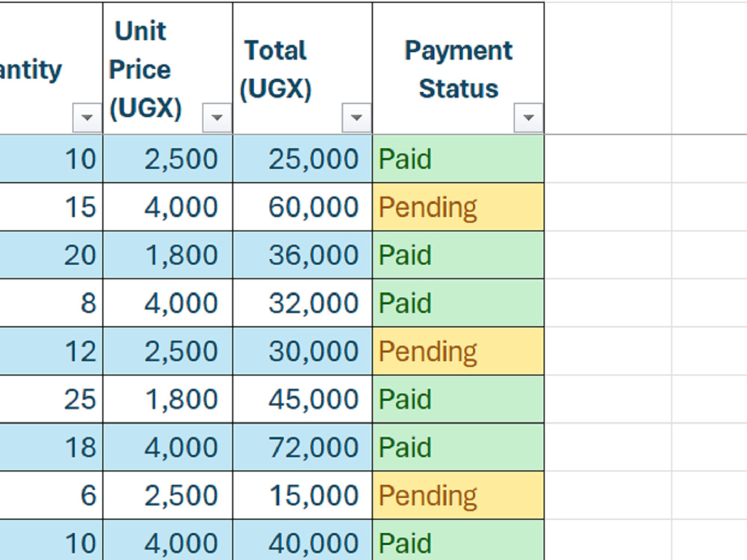Select the total cell showing 32,000
This screenshot has height=560, width=747.
[x=303, y=303]
